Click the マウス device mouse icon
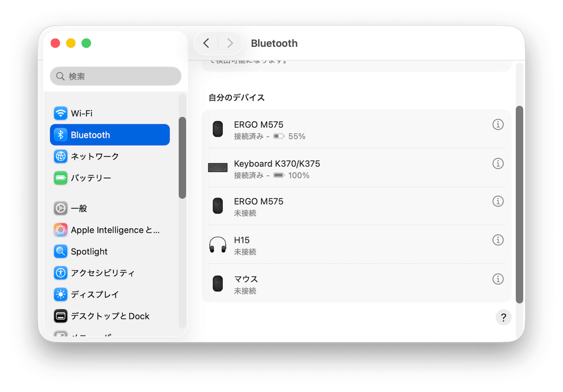Viewport: 563px width, 392px height. click(x=218, y=284)
